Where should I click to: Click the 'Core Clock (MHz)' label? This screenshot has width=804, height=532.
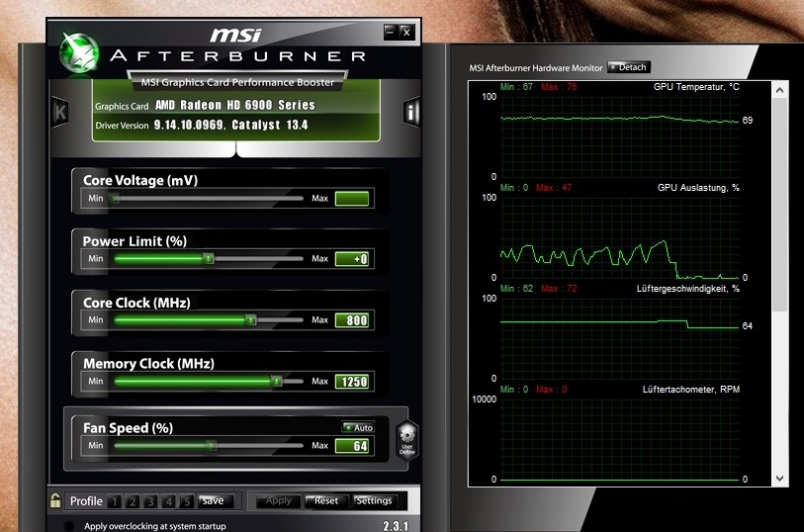(136, 303)
